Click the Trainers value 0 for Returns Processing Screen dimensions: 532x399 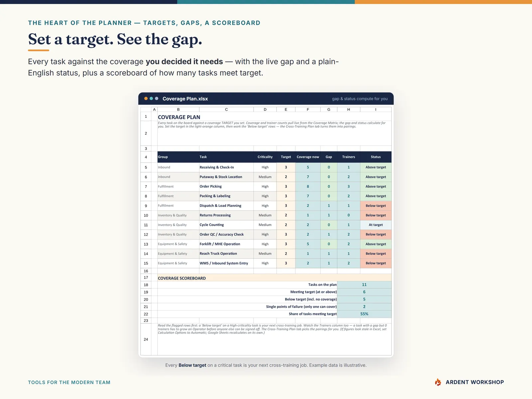pyautogui.click(x=348, y=215)
